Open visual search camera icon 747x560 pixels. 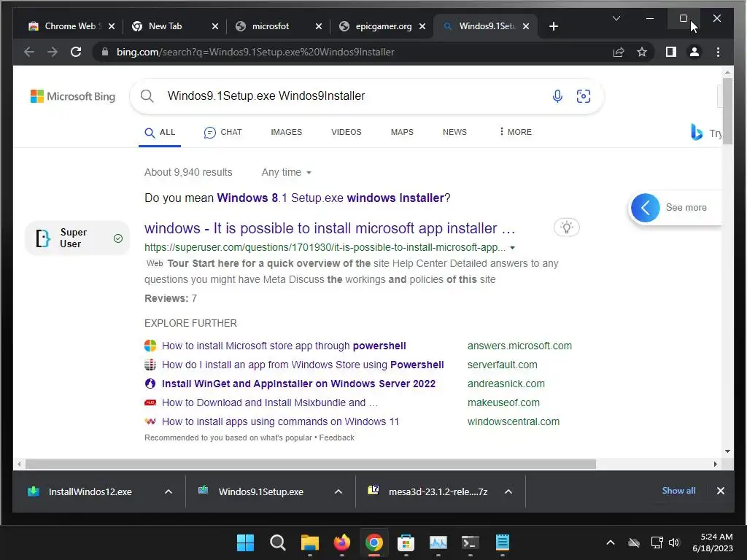[583, 96]
